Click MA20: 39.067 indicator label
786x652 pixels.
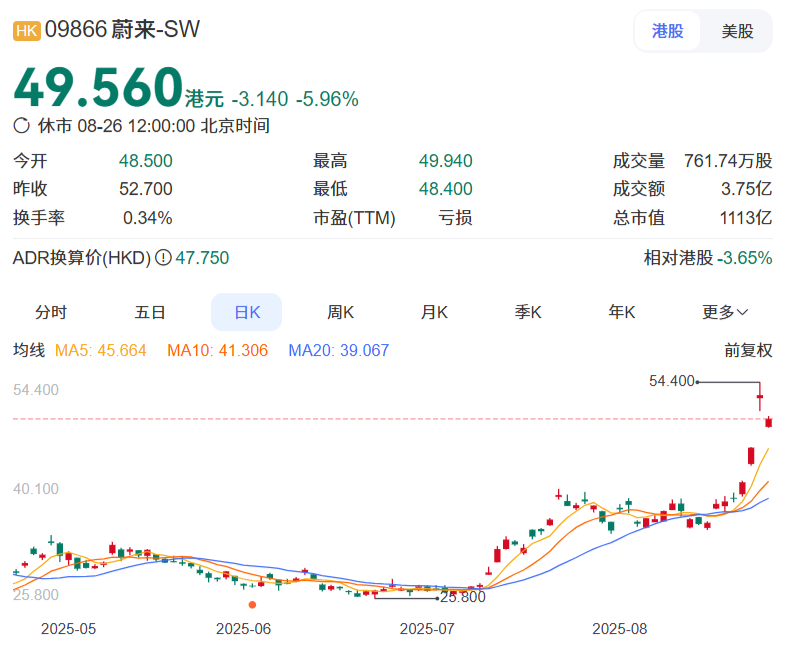point(339,350)
